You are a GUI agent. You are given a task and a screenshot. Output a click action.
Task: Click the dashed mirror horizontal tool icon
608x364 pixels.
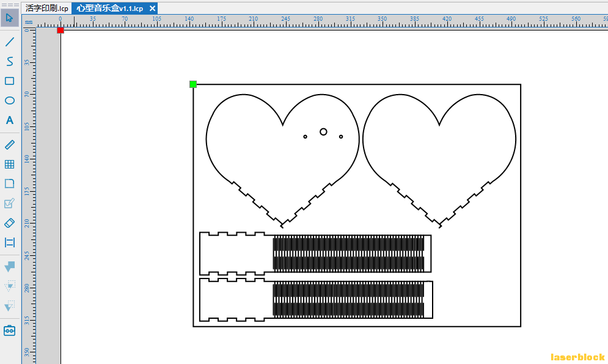click(10, 286)
